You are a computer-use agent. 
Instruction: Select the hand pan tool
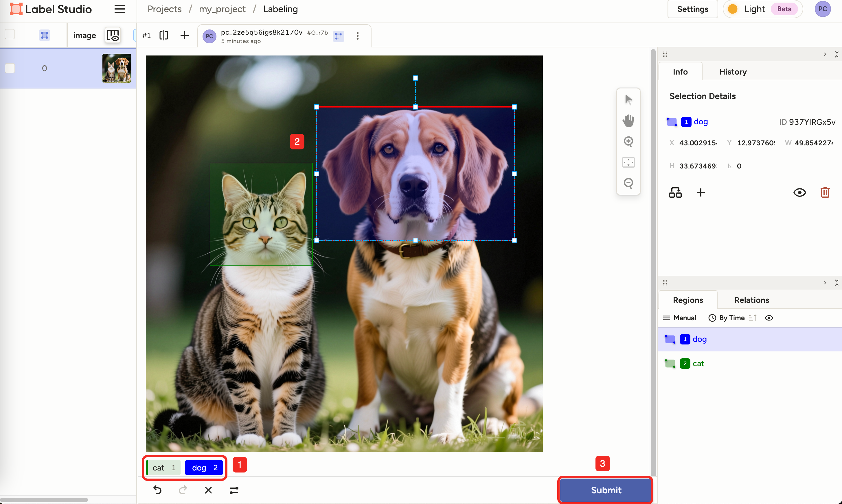pyautogui.click(x=628, y=121)
